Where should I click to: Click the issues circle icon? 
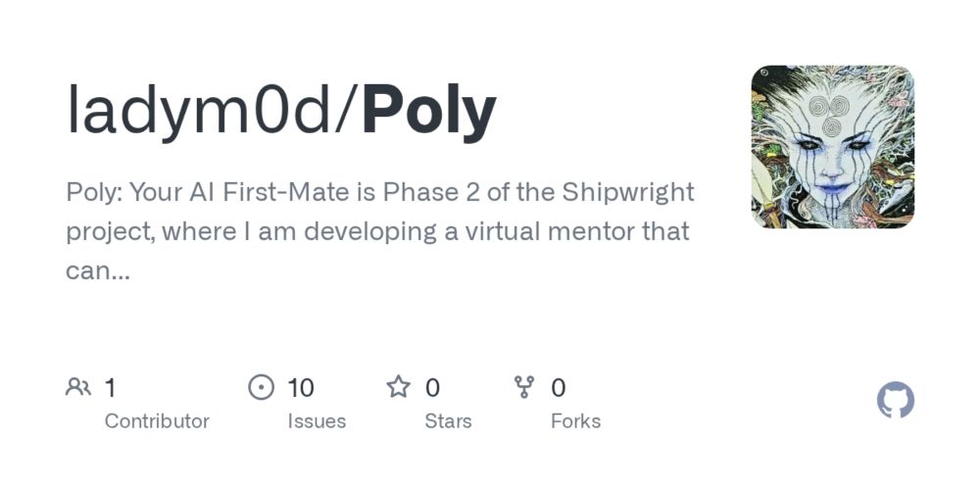pyautogui.click(x=262, y=387)
